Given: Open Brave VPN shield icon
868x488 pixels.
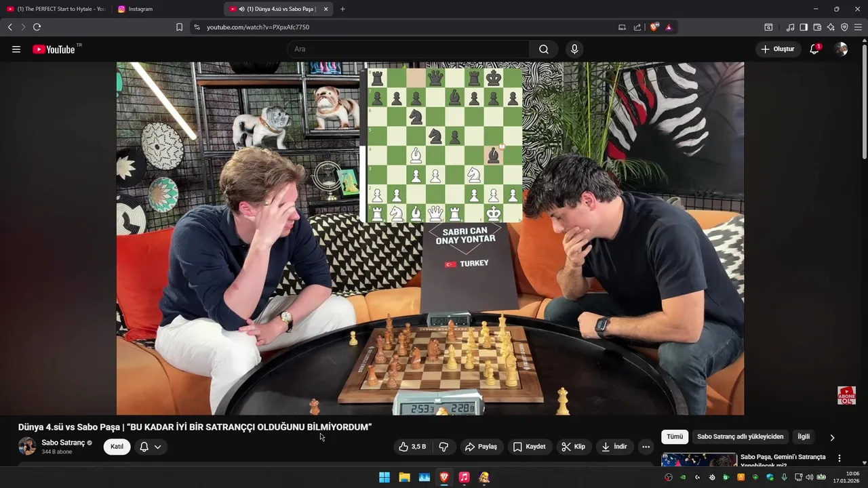Looking at the screenshot, I should point(844,27).
